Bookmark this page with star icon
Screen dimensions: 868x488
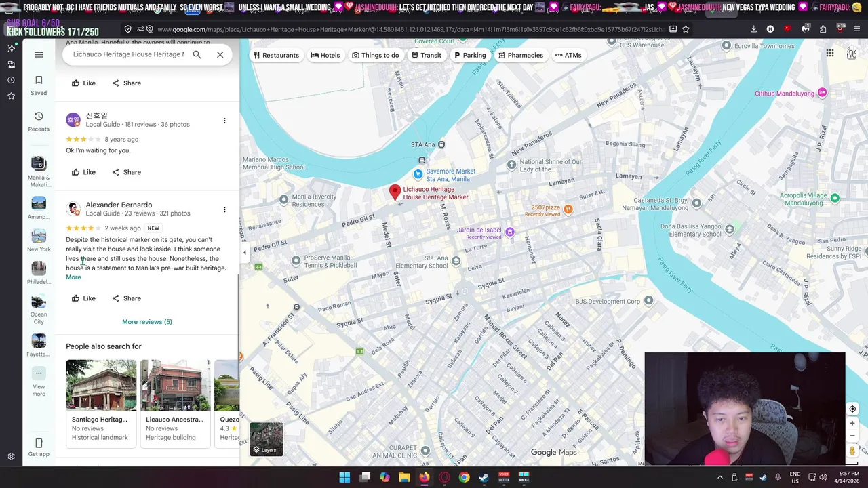pos(686,29)
